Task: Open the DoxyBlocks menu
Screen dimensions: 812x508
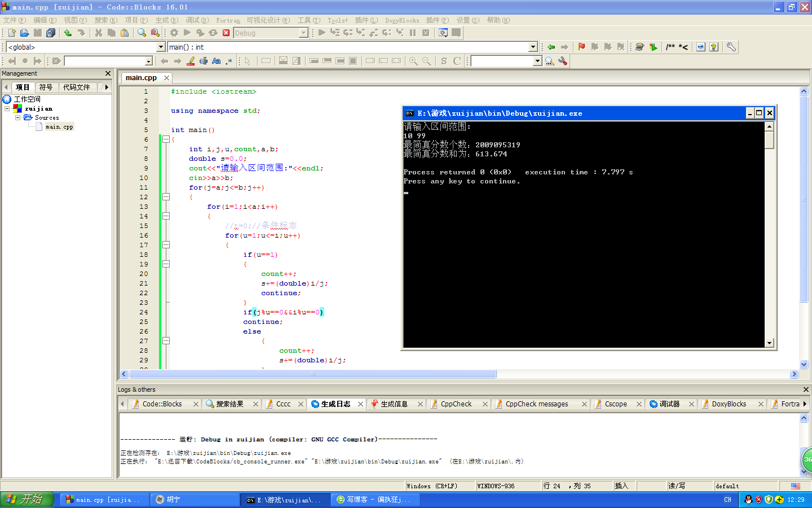Action: pyautogui.click(x=402, y=20)
